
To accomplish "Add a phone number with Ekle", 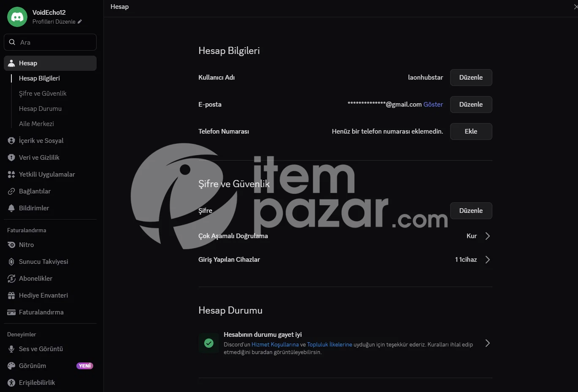I will [471, 132].
